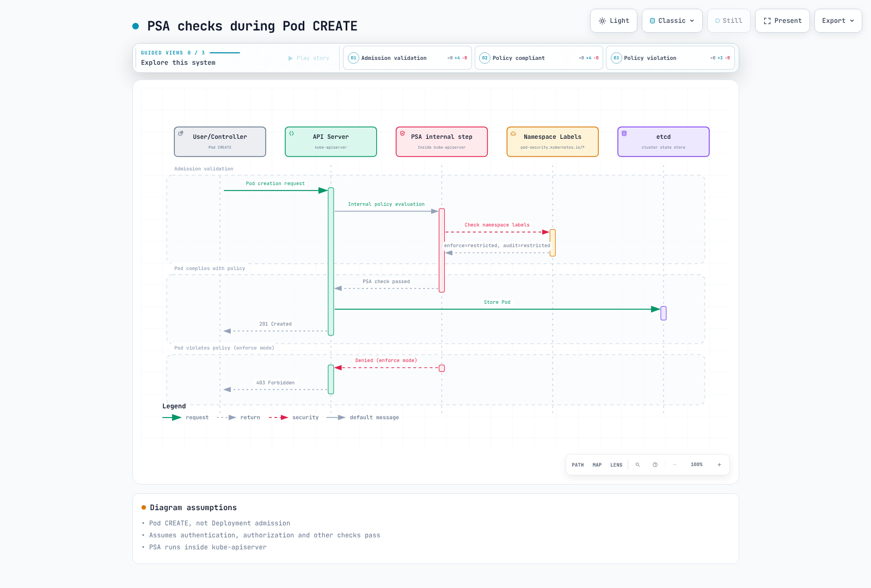871x588 pixels.
Task: Click the '403 Forbidden' return label
Action: click(275, 383)
